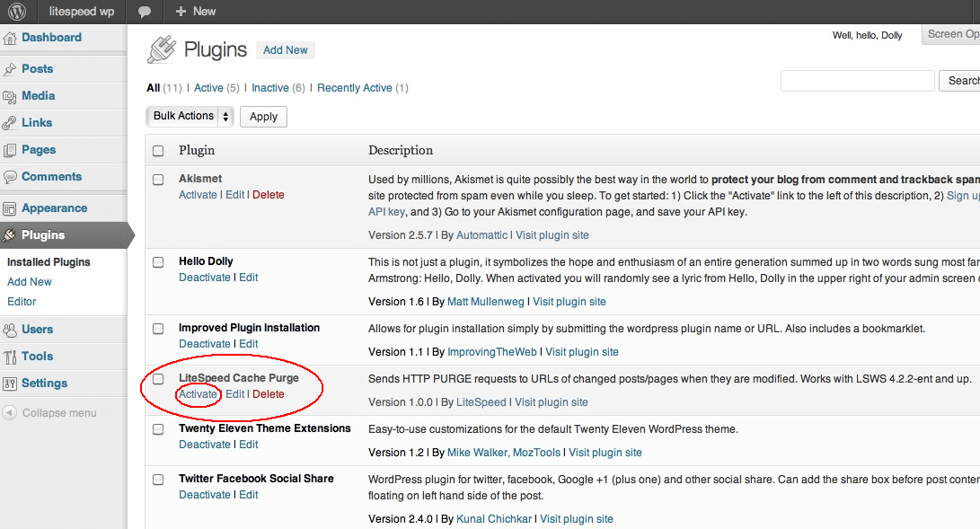Click the Add New button beside Plugins heading

click(x=285, y=50)
